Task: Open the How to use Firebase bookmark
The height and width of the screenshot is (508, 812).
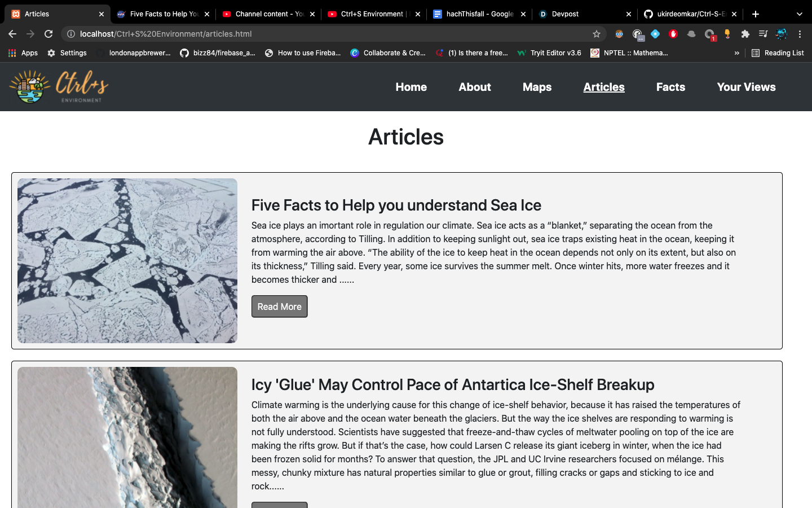Action: tap(303, 53)
